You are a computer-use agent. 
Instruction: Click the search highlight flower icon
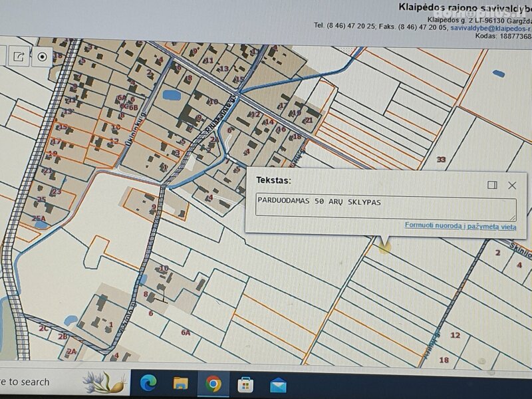coord(106,382)
